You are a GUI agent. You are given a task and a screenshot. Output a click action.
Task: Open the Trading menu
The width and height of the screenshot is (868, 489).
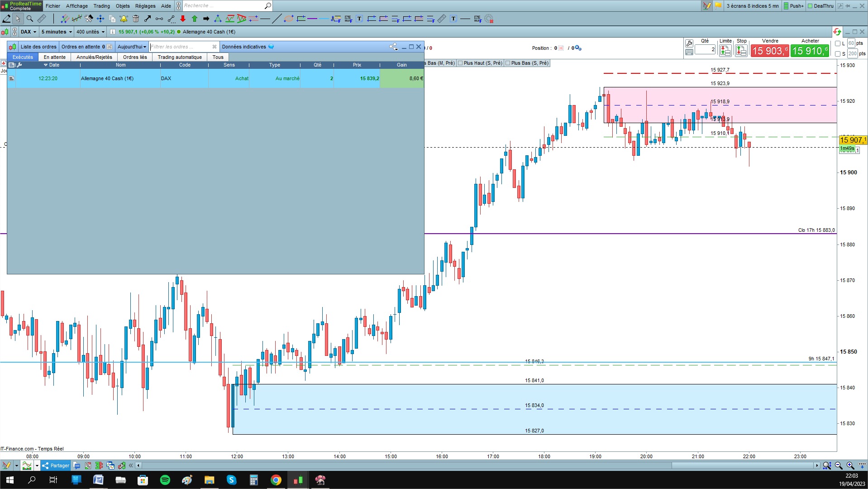click(x=101, y=6)
